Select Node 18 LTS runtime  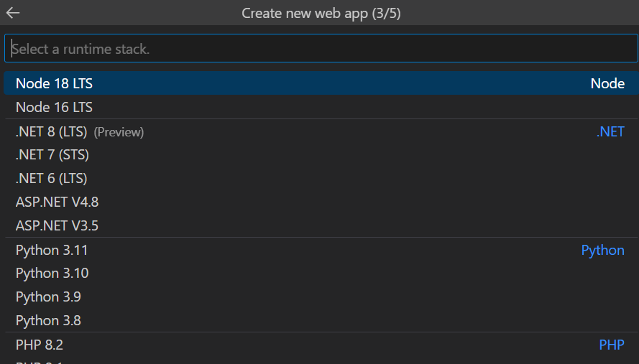[55, 83]
